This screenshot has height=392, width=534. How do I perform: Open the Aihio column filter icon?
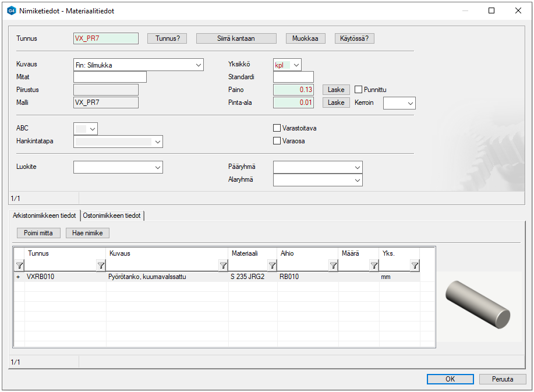click(333, 266)
